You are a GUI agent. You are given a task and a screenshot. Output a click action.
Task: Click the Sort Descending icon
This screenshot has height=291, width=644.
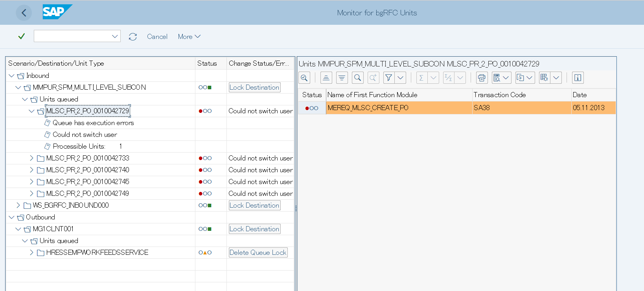tap(342, 78)
